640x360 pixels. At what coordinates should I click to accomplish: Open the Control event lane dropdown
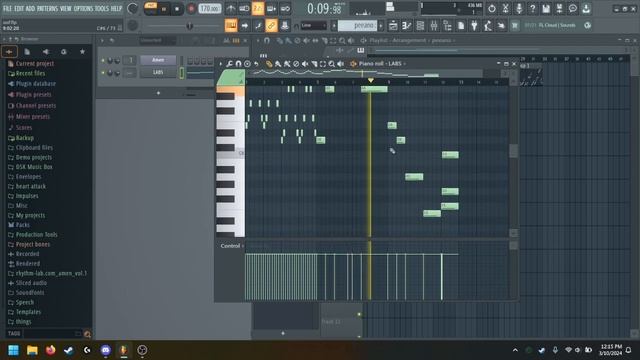coord(231,246)
